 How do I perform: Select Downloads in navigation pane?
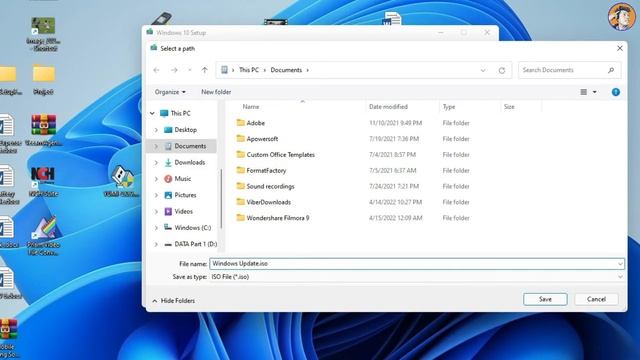[x=189, y=162]
